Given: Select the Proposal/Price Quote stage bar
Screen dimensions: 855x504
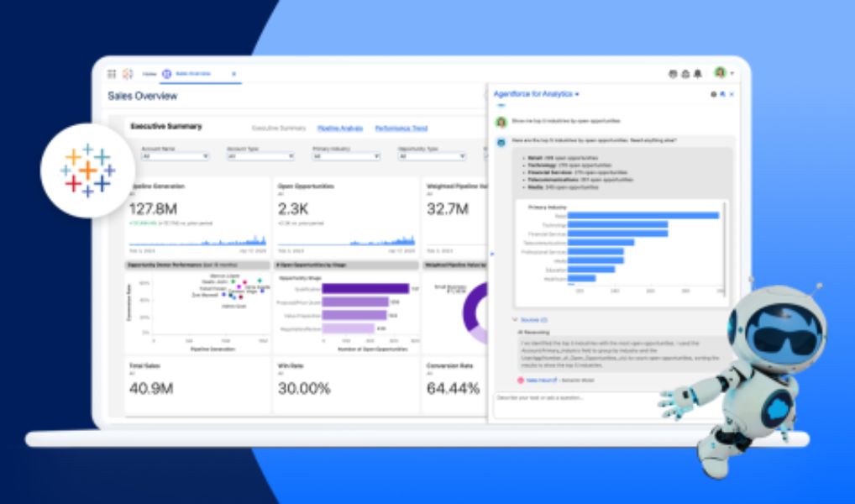Looking at the screenshot, I should coord(355,302).
